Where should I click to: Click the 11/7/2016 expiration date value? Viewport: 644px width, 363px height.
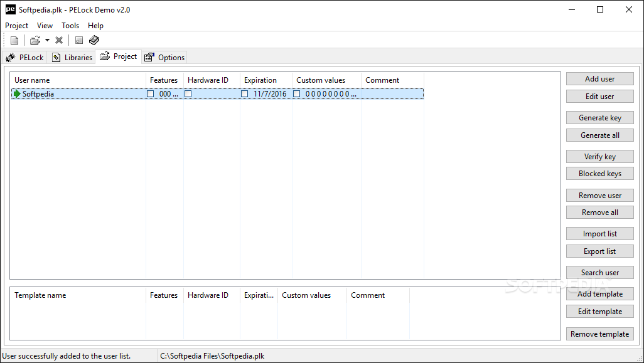270,94
